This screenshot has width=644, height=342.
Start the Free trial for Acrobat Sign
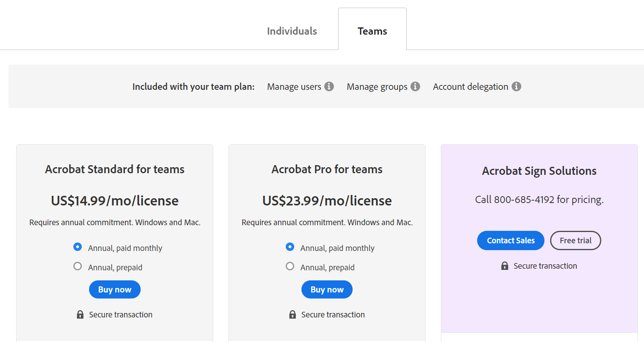tap(575, 240)
